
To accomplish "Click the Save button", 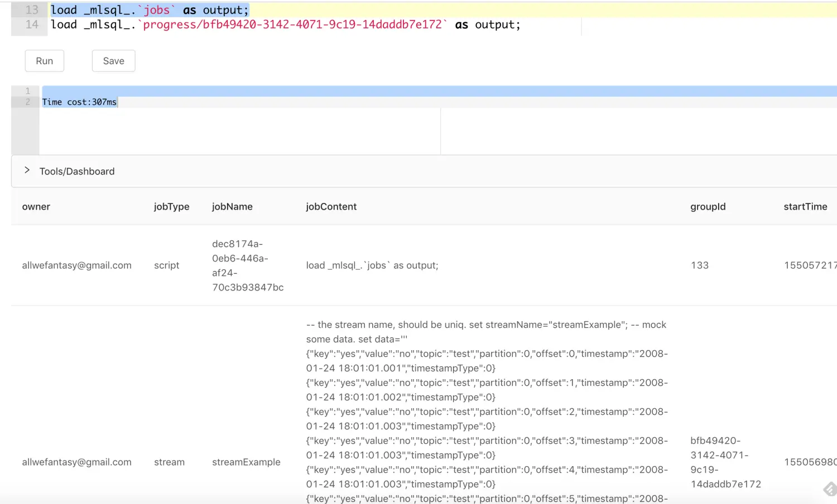I will point(113,61).
